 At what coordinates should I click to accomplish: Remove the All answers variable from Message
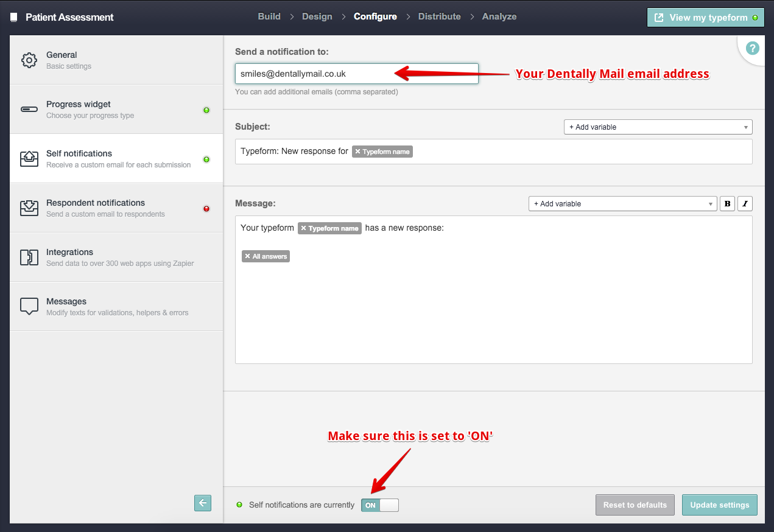click(247, 256)
